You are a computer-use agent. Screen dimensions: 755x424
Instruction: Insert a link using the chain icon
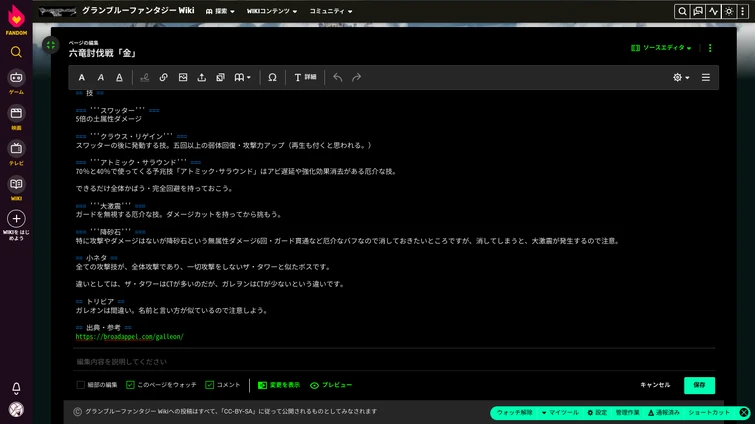pyautogui.click(x=164, y=77)
